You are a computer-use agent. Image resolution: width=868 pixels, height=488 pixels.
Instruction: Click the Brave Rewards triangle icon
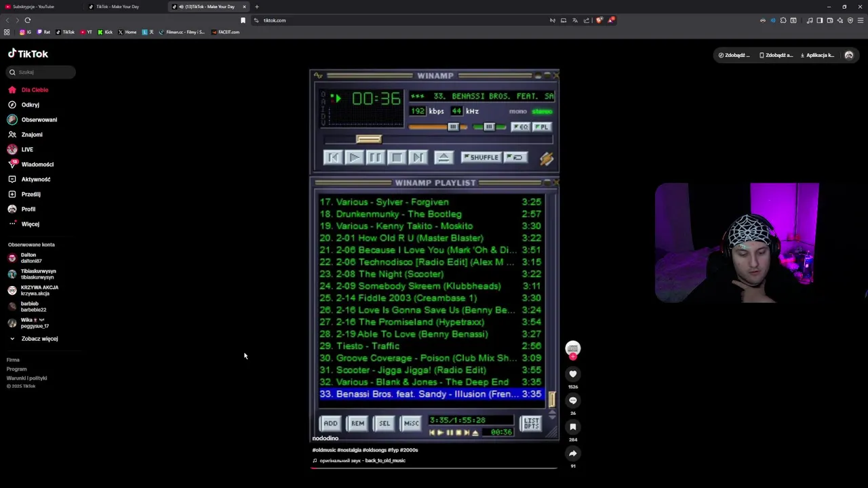pyautogui.click(x=610, y=20)
